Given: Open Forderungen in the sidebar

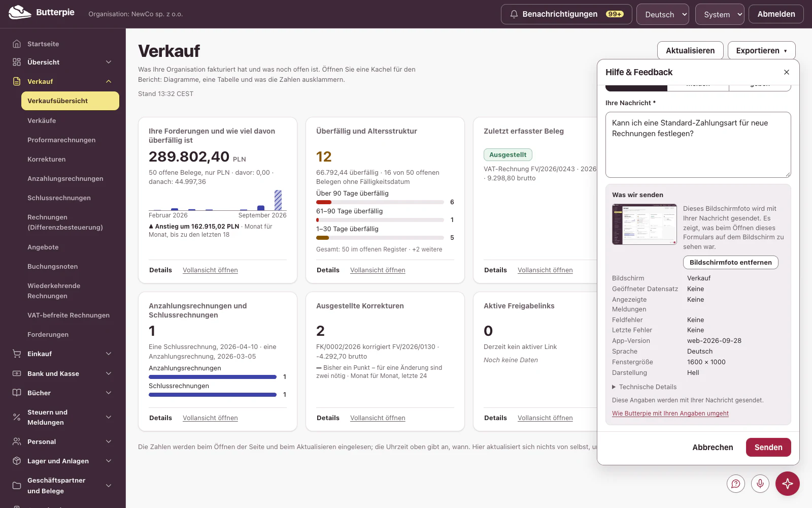Looking at the screenshot, I should click(x=70, y=334).
